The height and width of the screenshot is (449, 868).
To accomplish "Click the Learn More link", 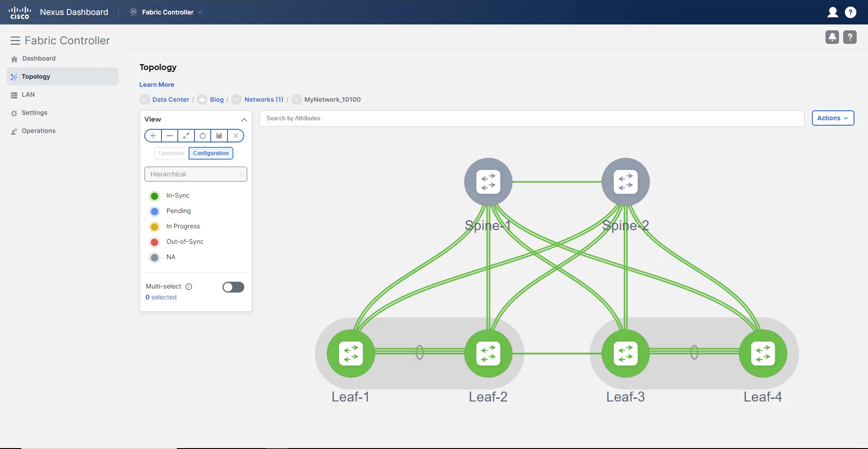I will [157, 85].
